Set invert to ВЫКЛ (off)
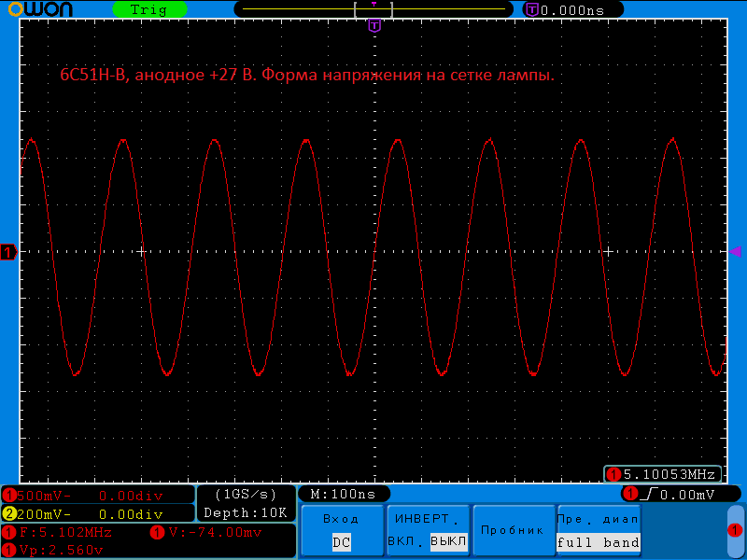The width and height of the screenshot is (747, 560). coord(447,541)
